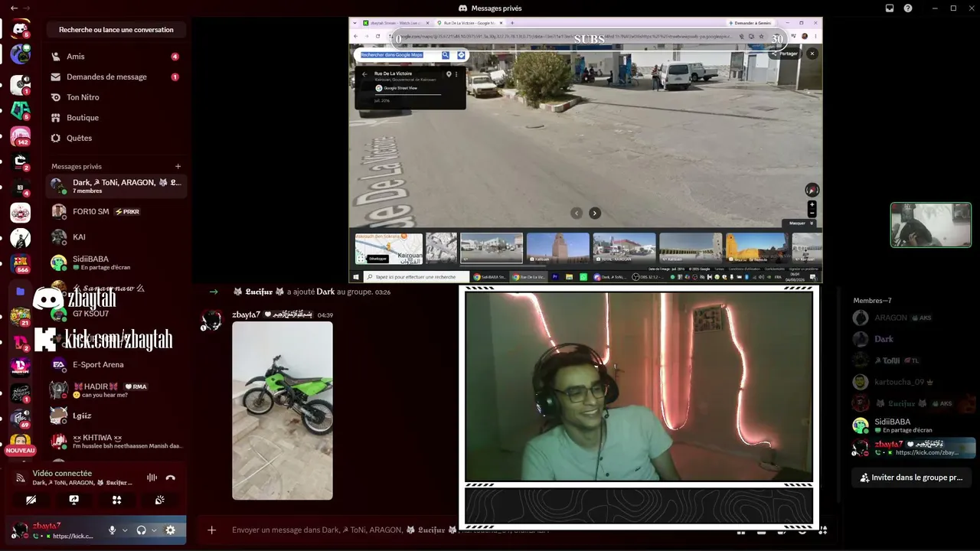This screenshot has height=551, width=980.
Task: Open Dark in the members list
Action: point(913,339)
